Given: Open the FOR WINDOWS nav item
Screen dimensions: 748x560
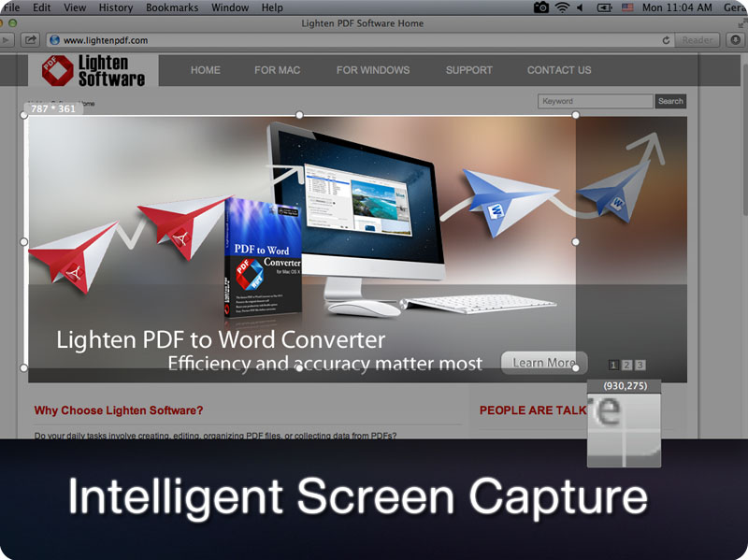Looking at the screenshot, I should point(373,70).
